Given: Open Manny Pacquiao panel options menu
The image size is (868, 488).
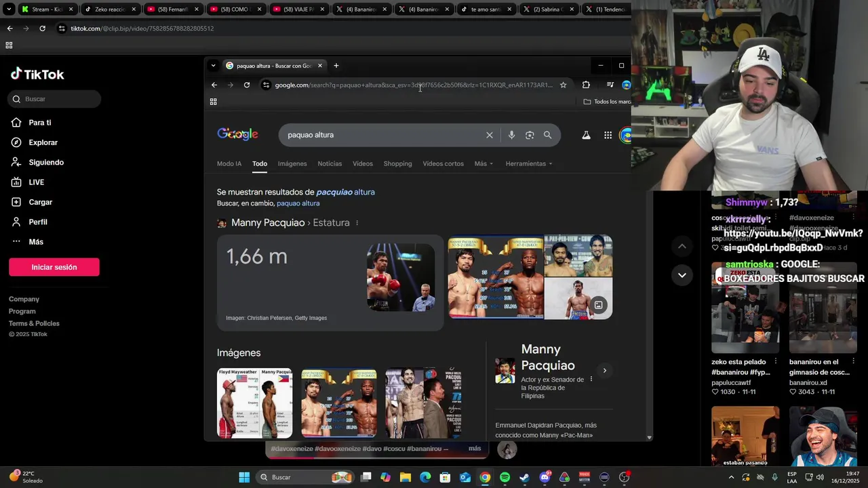Looking at the screenshot, I should click(591, 379).
